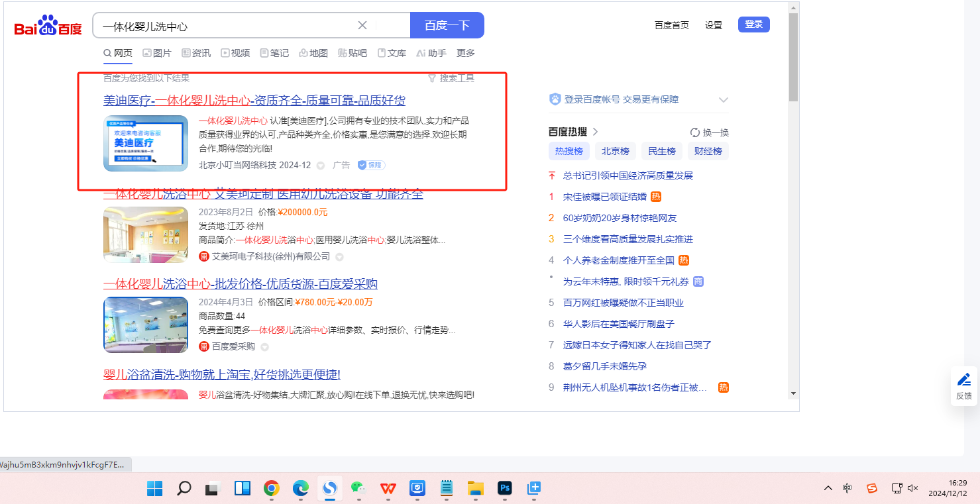Open Photoshop from the taskbar
Screen dimensions: 980x504
tap(505, 489)
